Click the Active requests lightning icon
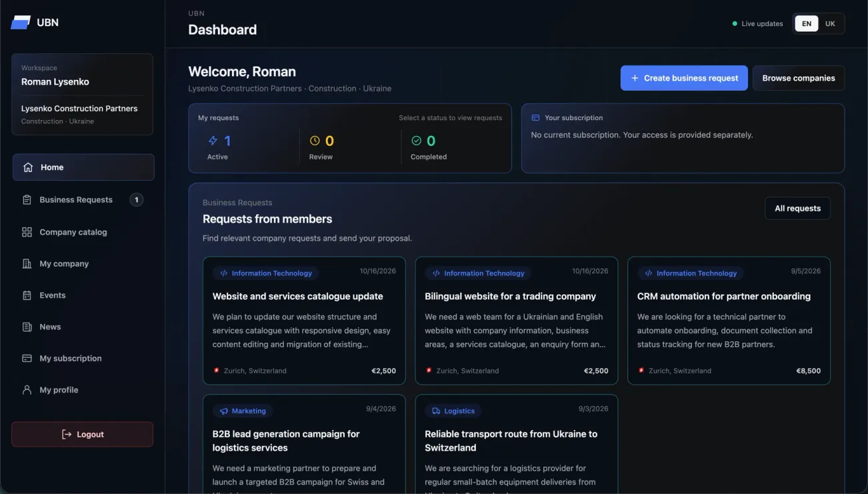 [x=213, y=141]
